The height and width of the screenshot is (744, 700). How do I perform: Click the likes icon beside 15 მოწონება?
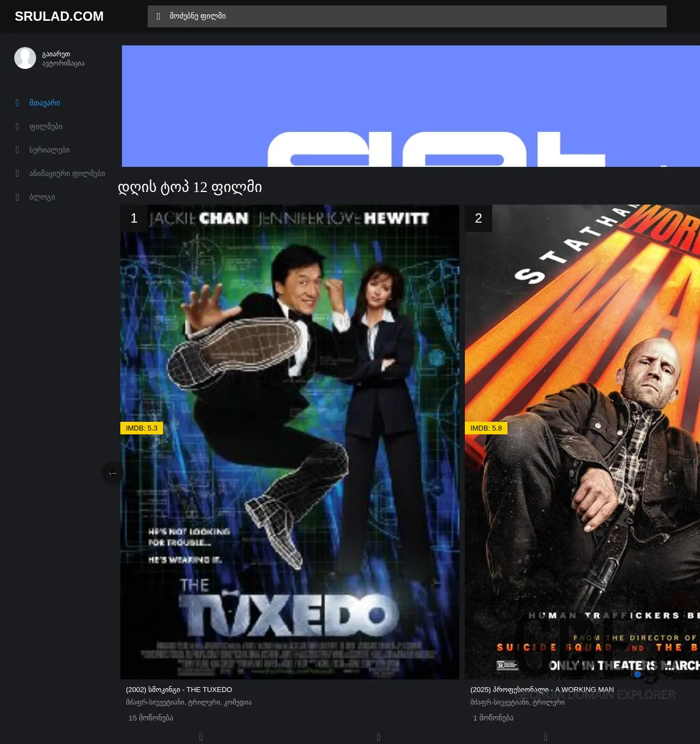pos(124,718)
